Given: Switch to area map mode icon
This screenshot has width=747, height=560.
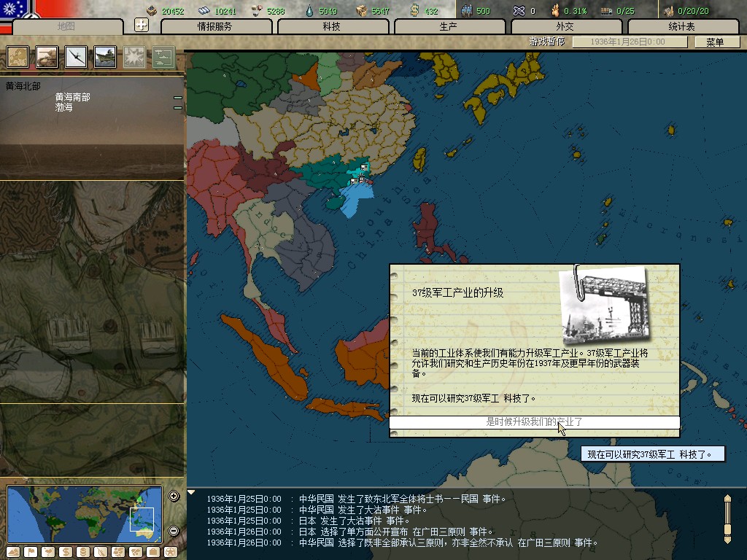Looking at the screenshot, I should pyautogui.click(x=136, y=552).
